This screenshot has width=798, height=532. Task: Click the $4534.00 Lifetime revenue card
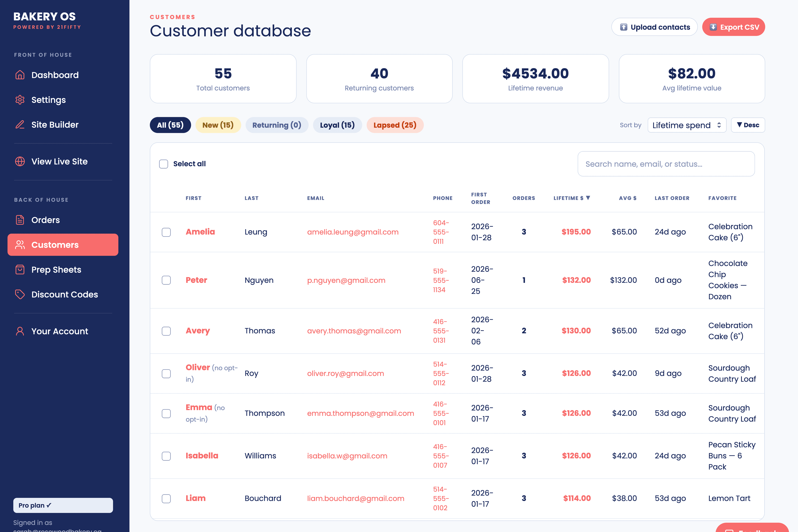point(535,79)
